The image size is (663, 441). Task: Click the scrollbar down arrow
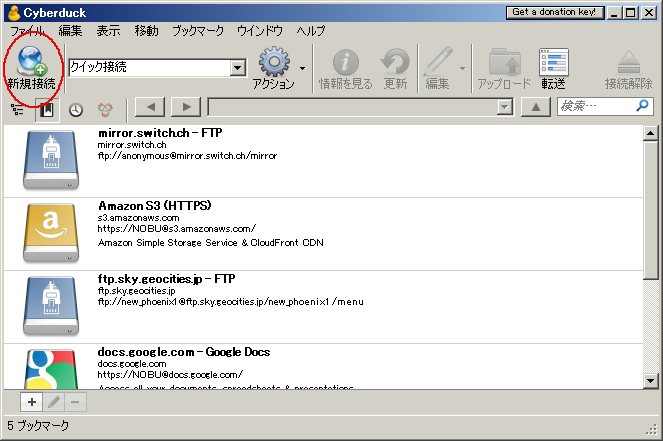(650, 381)
